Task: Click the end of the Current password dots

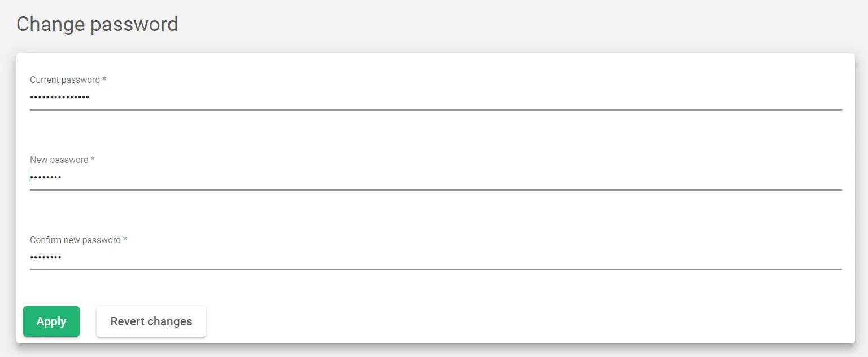Action: [x=89, y=97]
